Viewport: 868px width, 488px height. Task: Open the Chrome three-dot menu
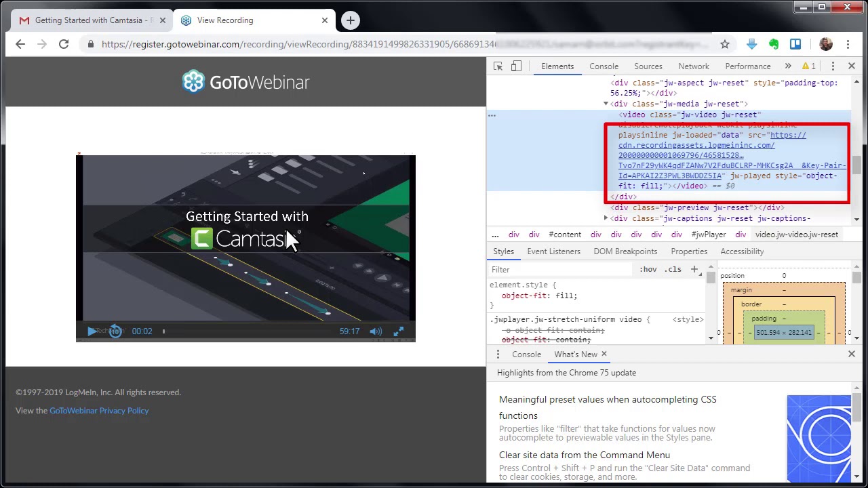coord(848,44)
